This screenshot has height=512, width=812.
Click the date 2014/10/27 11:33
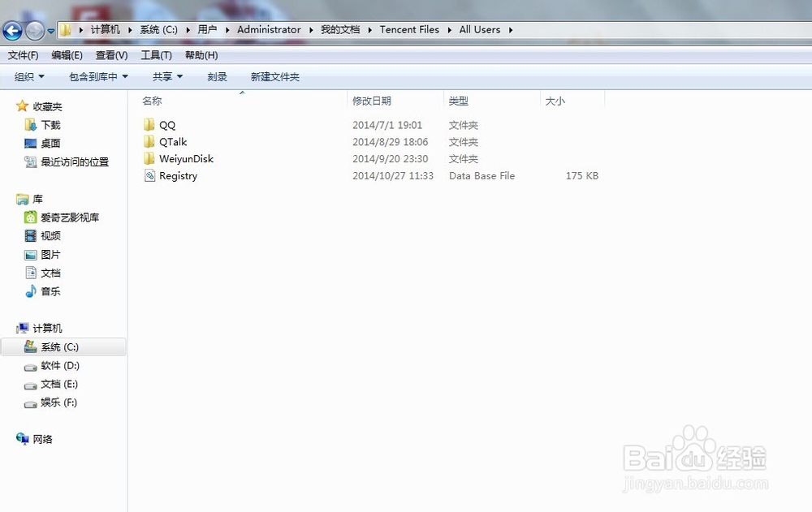pyautogui.click(x=393, y=176)
